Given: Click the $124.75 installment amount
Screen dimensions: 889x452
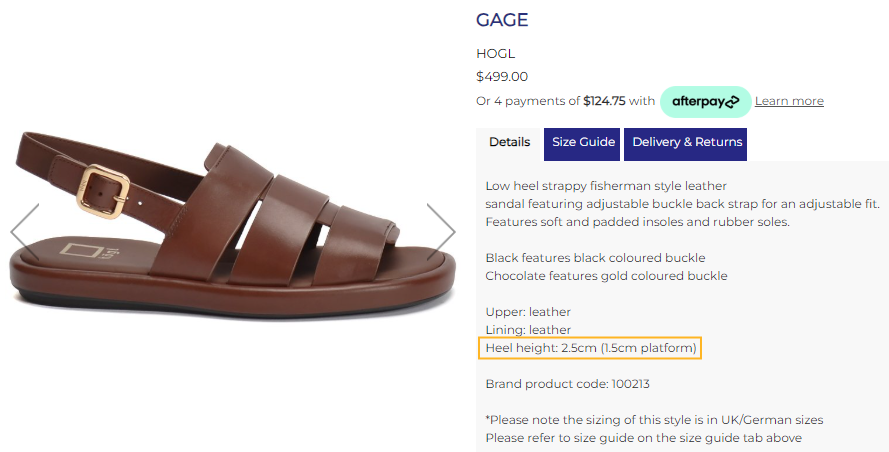Looking at the screenshot, I should click(x=604, y=101).
